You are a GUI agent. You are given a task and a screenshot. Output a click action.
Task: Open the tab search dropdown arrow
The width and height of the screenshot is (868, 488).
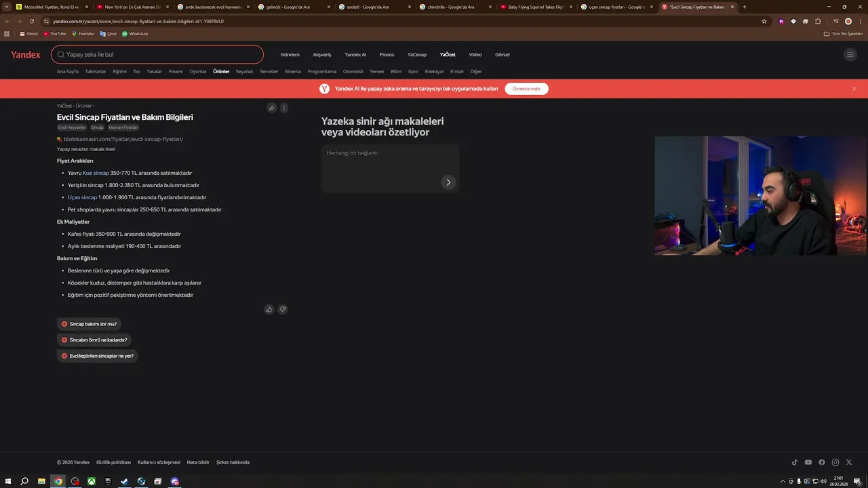7,7
